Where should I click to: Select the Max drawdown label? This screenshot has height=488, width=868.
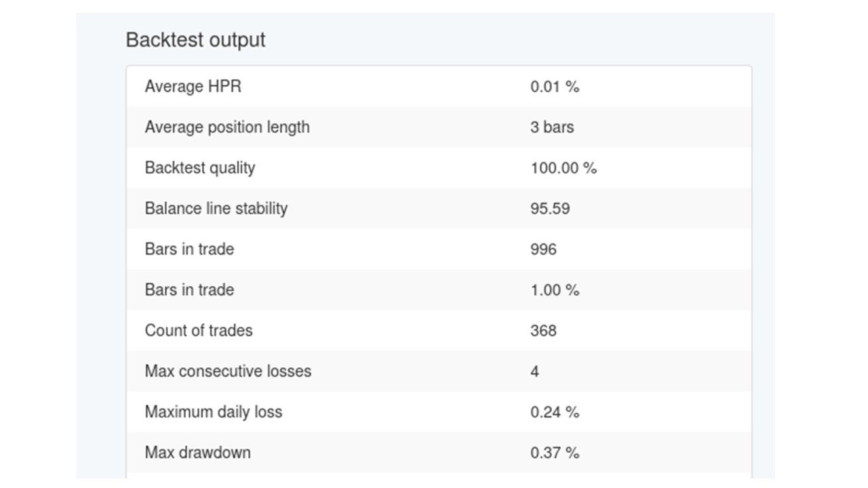click(x=197, y=453)
